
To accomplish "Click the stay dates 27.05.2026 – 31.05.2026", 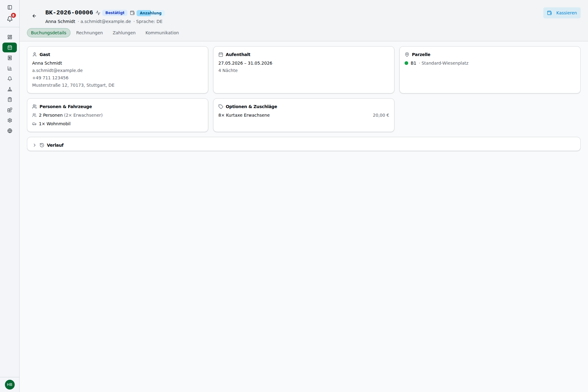I will (245, 63).
